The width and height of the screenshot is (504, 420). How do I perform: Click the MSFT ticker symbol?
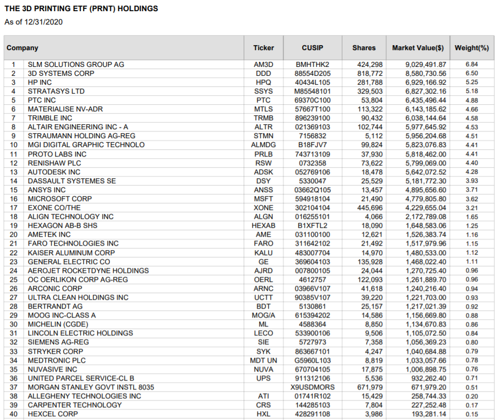(x=264, y=199)
